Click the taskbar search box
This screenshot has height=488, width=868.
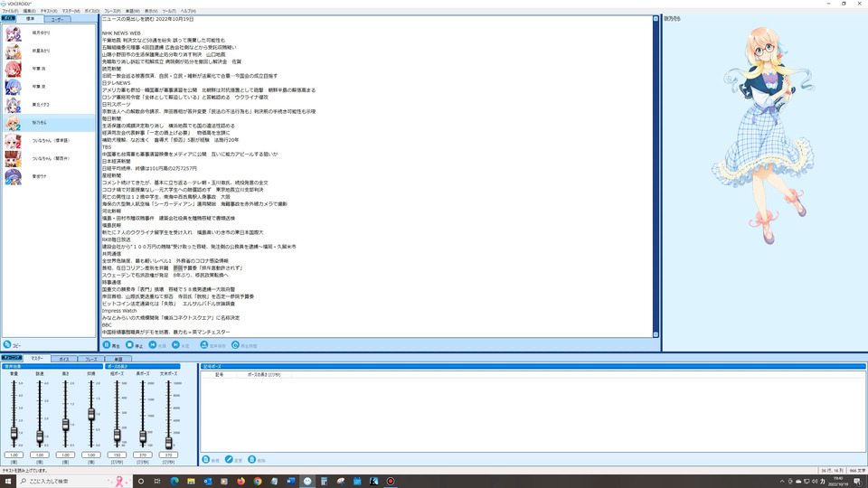coord(74,482)
